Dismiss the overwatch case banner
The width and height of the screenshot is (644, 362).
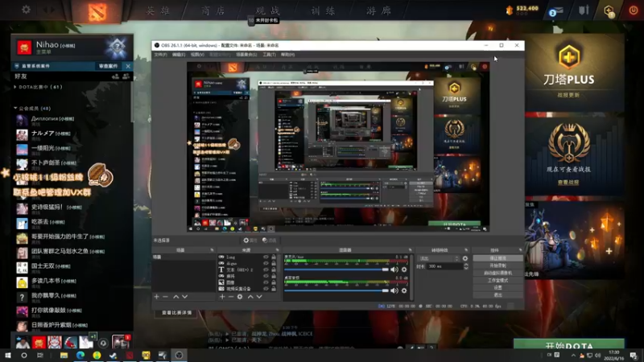click(128, 66)
